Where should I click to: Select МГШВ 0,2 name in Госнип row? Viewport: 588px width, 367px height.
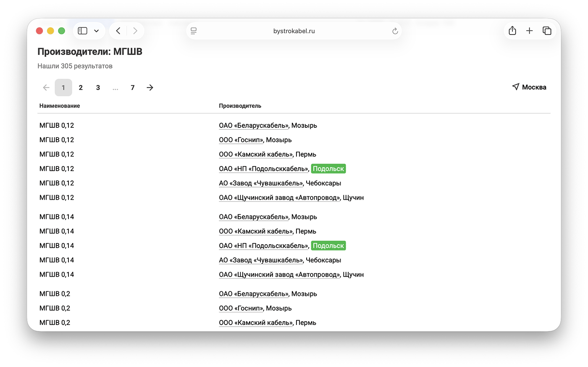coord(55,308)
